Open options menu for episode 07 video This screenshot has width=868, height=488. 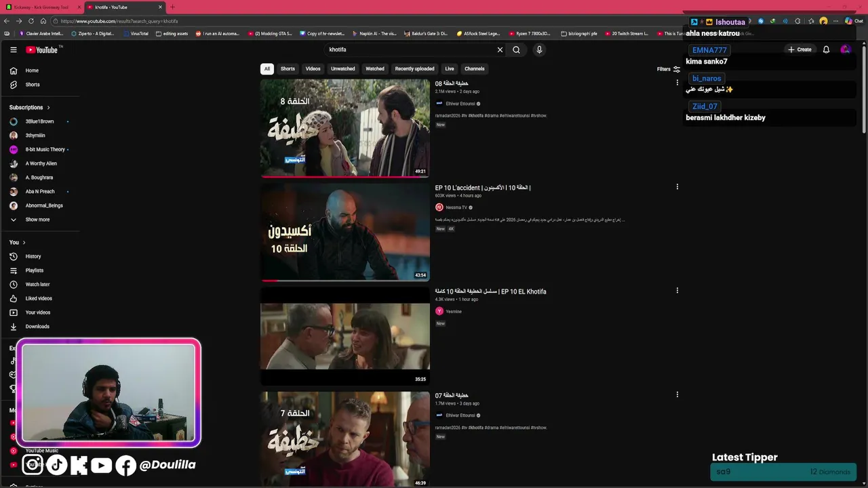point(677,394)
